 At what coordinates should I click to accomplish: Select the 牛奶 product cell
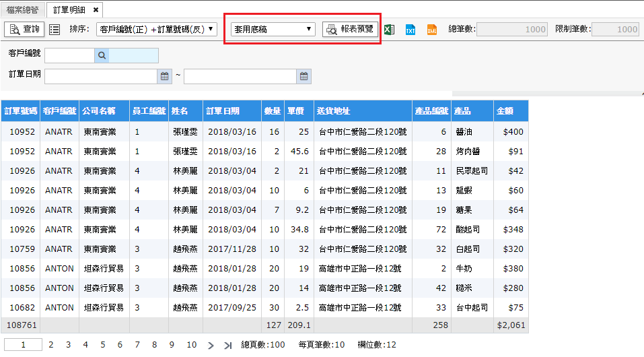click(472, 269)
